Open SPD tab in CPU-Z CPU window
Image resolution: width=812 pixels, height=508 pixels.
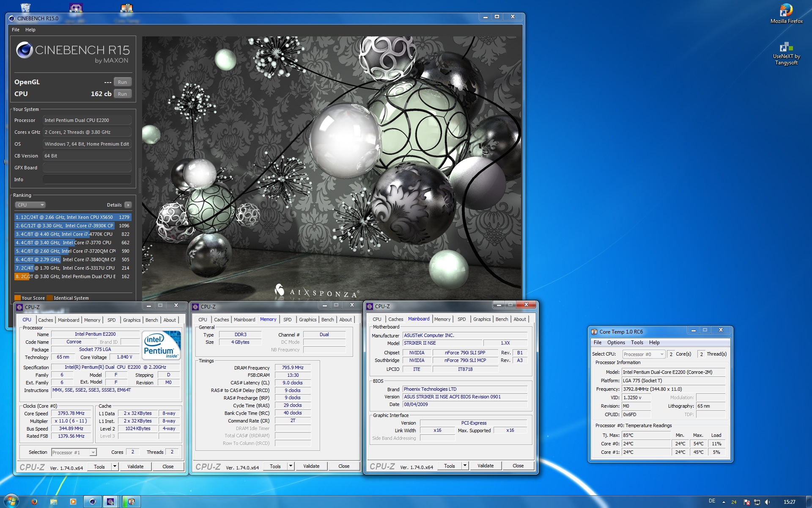[x=111, y=320]
